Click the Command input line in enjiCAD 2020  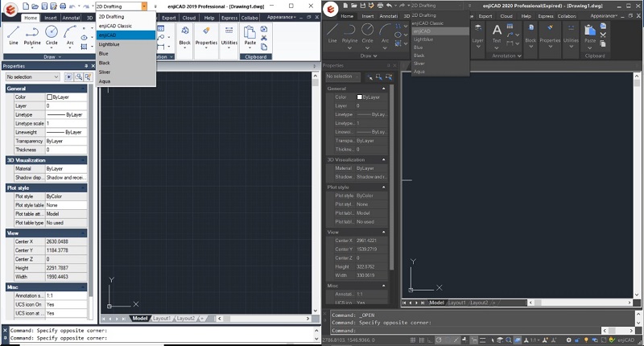[466, 330]
